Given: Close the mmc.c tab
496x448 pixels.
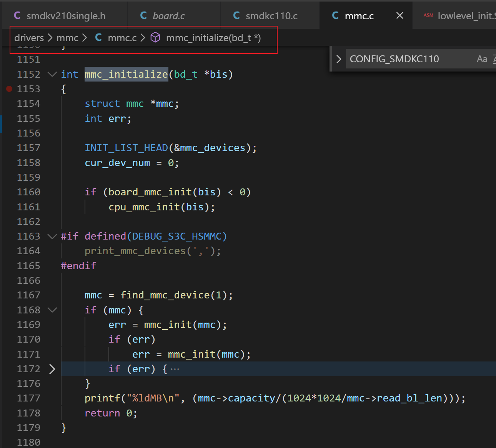Looking at the screenshot, I should [399, 15].
